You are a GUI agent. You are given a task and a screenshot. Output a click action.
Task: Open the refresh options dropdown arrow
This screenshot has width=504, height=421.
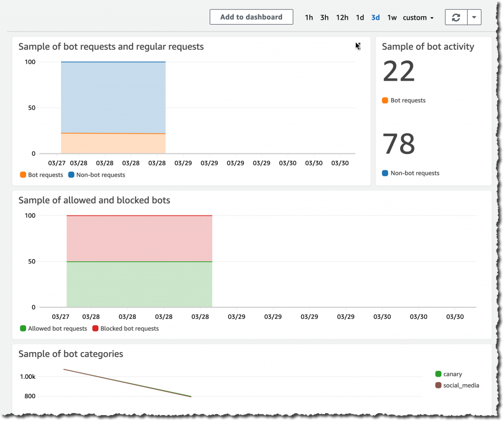pos(474,17)
